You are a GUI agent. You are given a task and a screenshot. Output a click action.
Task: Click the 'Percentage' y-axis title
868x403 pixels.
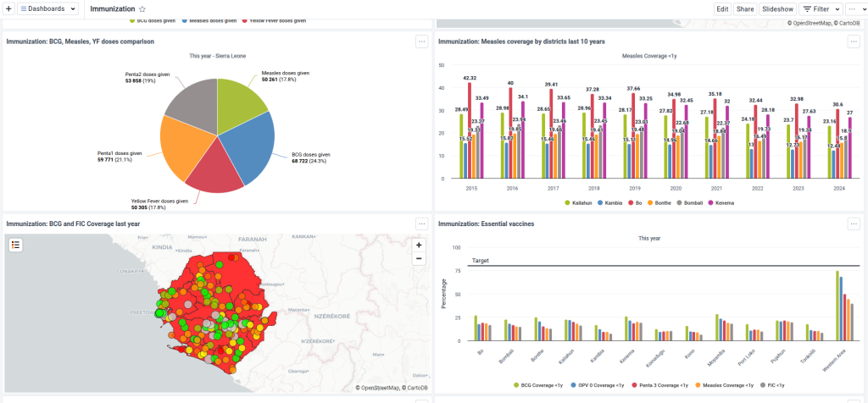(443, 294)
